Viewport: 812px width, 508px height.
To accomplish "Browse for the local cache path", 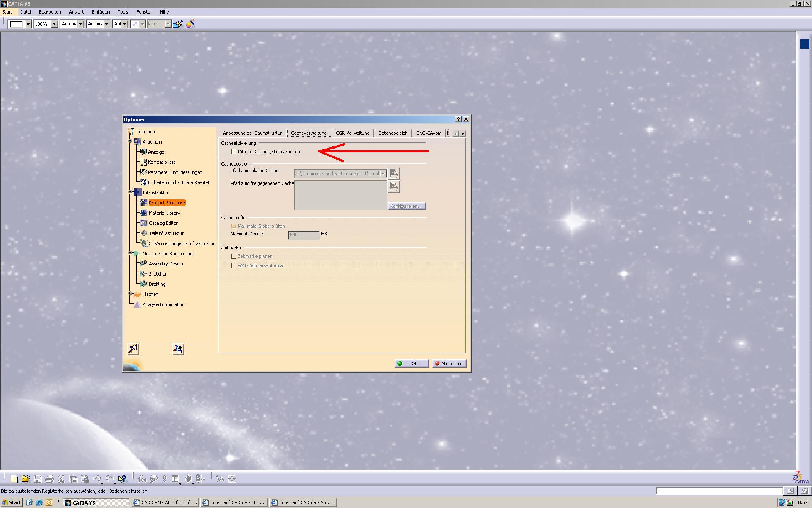I will pos(393,174).
